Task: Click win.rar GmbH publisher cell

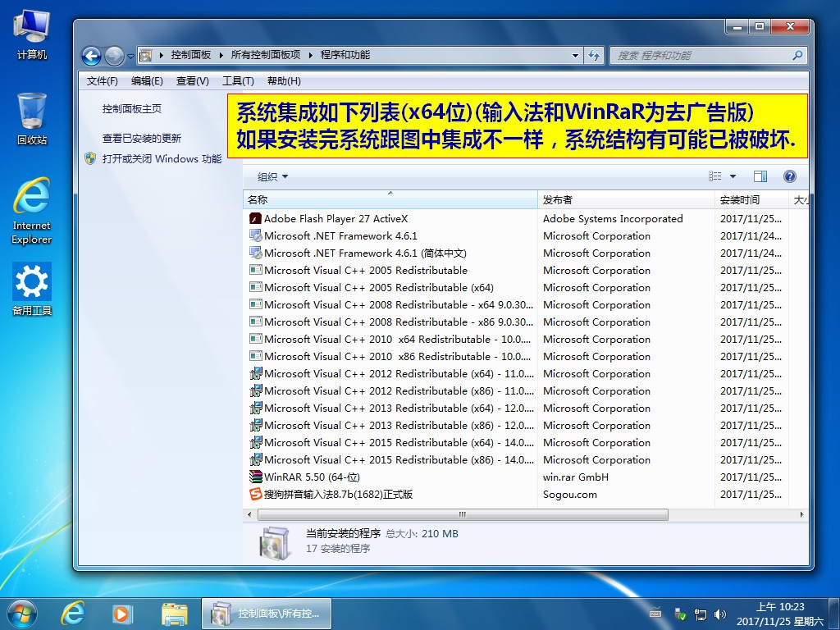Action: [575, 477]
